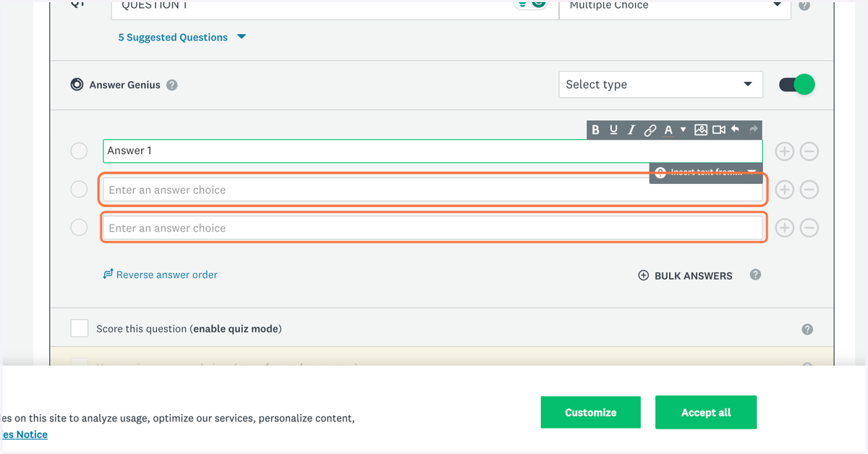868x454 pixels.
Task: Open help for Answer Genius
Action: pos(171,85)
